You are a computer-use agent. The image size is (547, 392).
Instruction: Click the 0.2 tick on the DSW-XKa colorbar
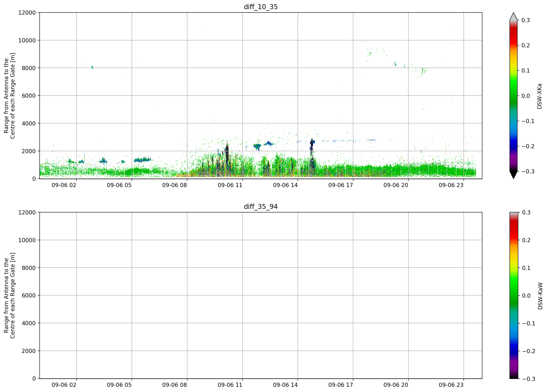click(526, 45)
